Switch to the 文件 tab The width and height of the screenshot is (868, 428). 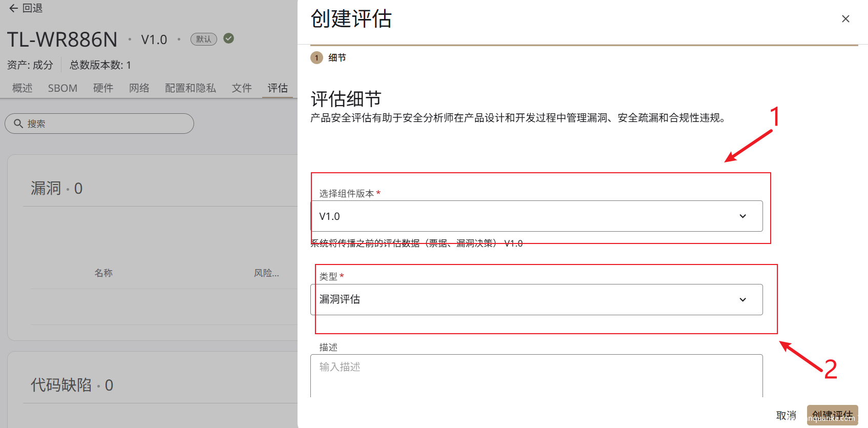pos(242,88)
